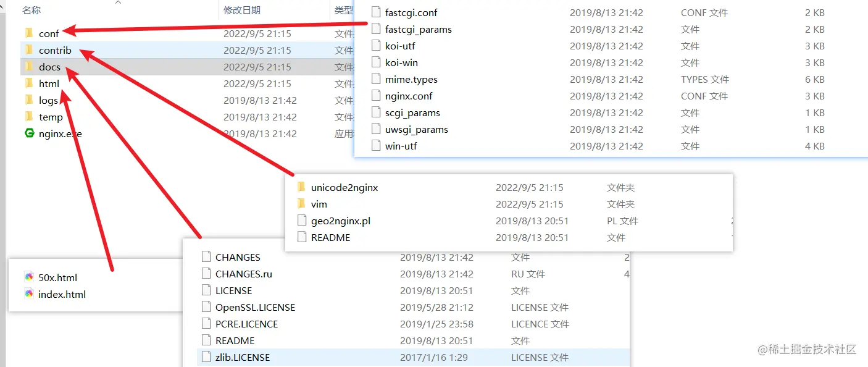Click the uwsgi_params file icon
This screenshot has width=868, height=367.
(x=375, y=129)
